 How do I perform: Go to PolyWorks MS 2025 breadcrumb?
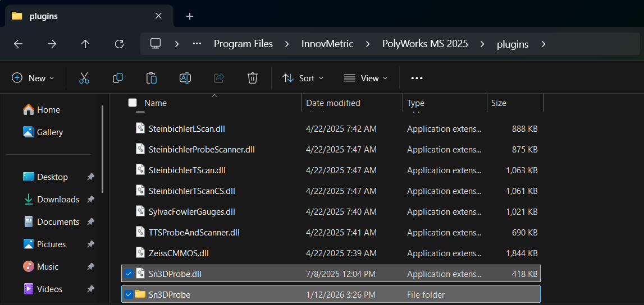coord(425,44)
